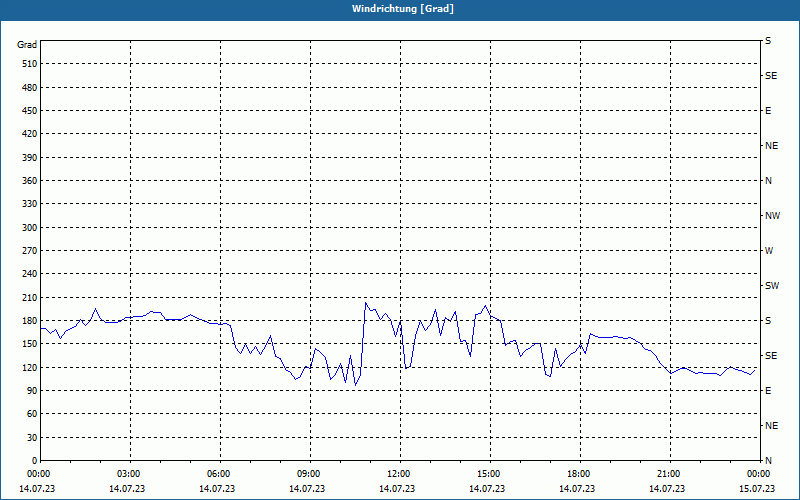Click the 390 y-axis tick label

(x=30, y=158)
